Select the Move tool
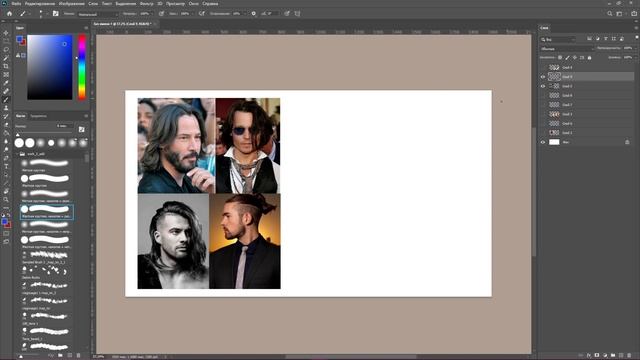640x360 pixels. (x=6, y=33)
